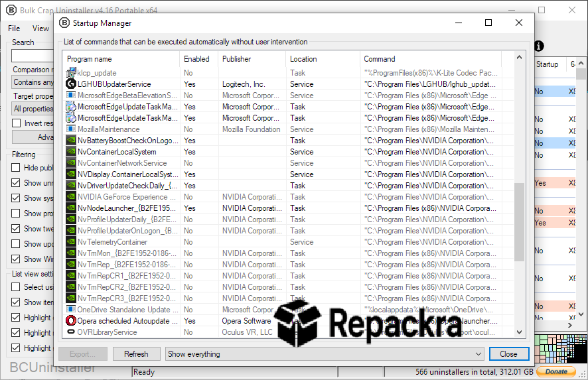Sort by Enabled column header
588x380 pixels.
click(198, 59)
